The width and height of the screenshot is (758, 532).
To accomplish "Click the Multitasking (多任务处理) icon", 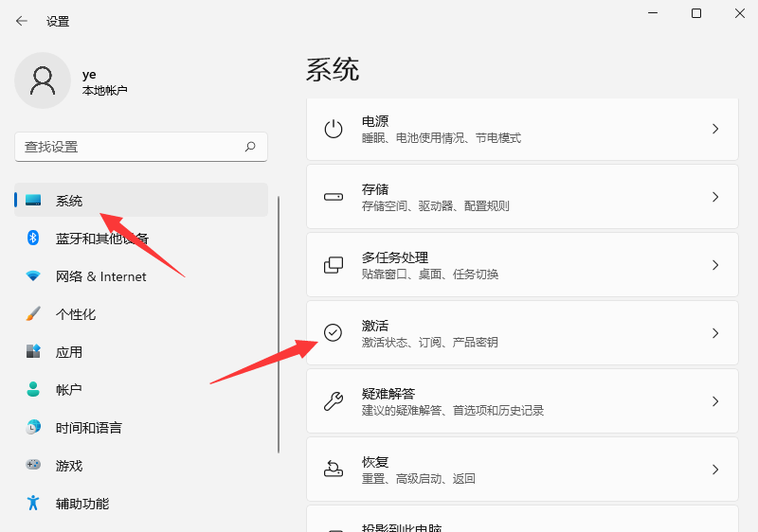I will (334, 265).
